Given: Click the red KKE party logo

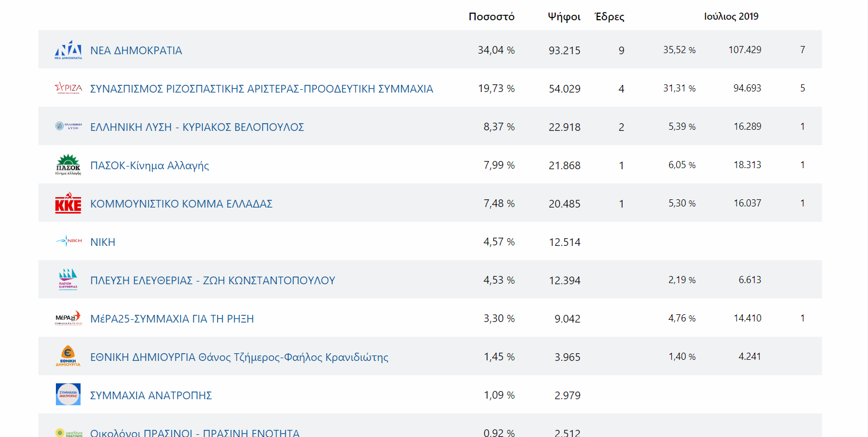Looking at the screenshot, I should (68, 203).
